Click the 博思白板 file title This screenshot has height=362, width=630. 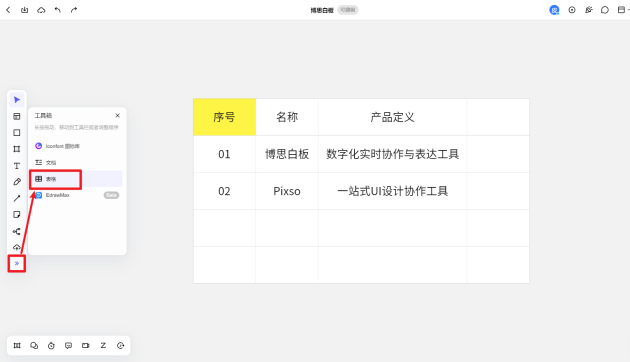click(322, 10)
